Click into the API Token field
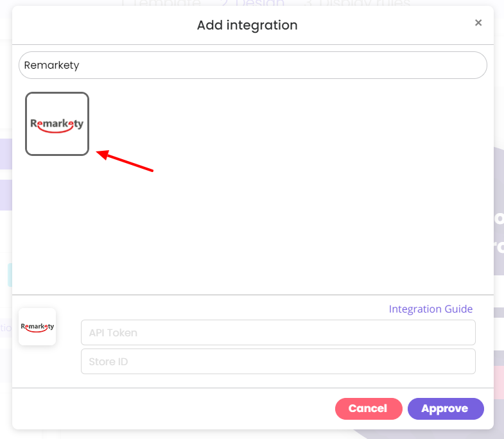504x439 pixels. pyautogui.click(x=278, y=332)
